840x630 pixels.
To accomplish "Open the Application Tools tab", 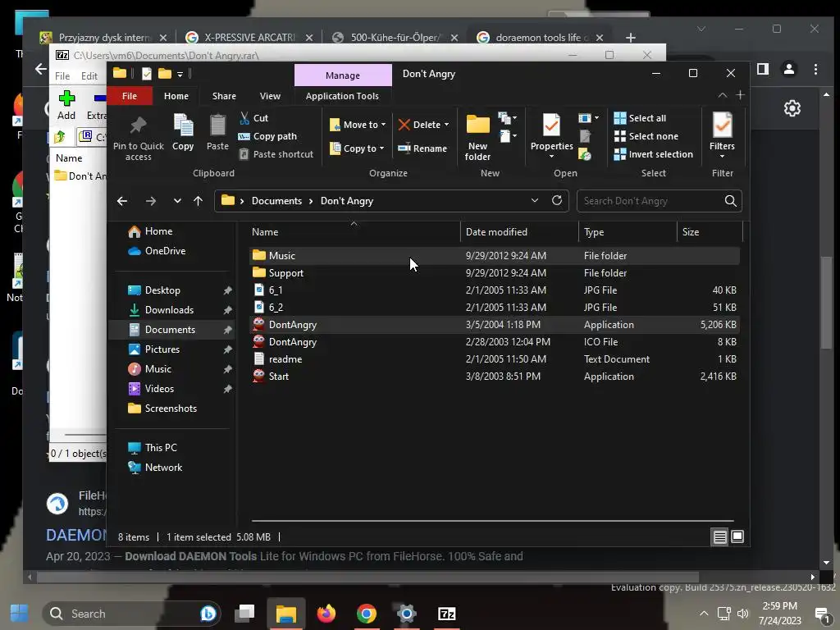I will pos(342,96).
